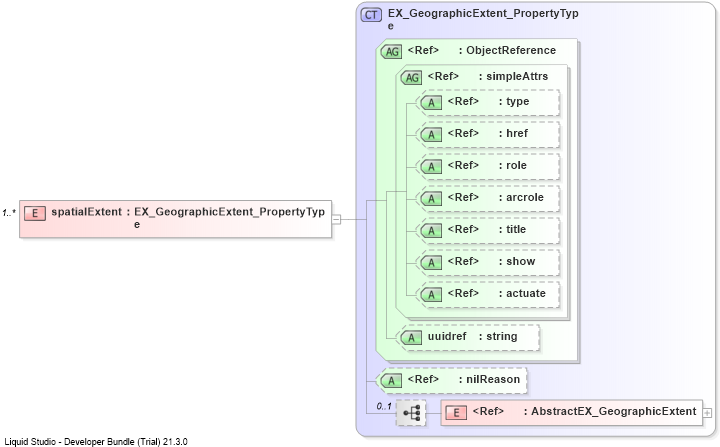Click the A icon of nilReason attribute
This screenshot has height=447, width=720.
tap(391, 380)
